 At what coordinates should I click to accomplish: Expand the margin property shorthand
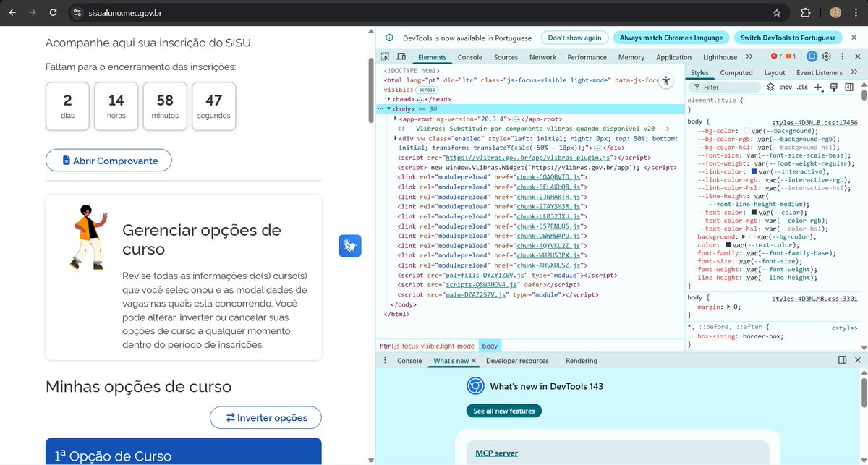coord(729,307)
